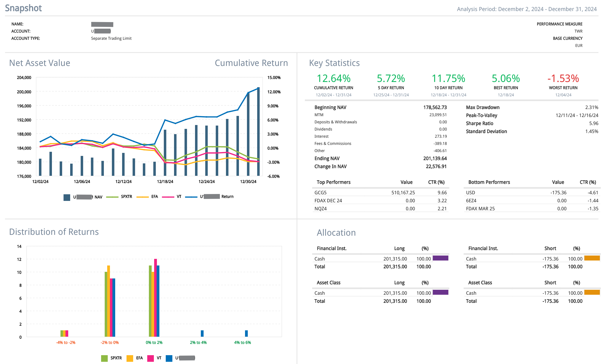This screenshot has height=364, width=608.
Task: Click the SPXTR line legend marker under NAV chart
Action: (112, 197)
